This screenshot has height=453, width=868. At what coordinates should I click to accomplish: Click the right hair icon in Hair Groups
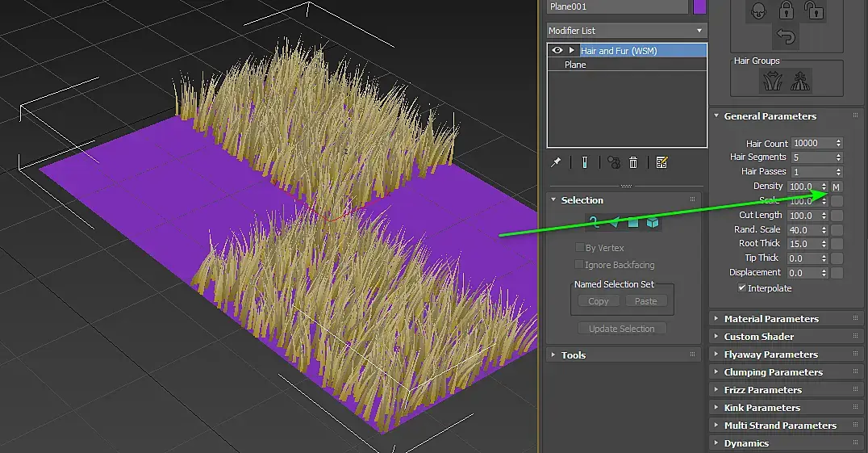(x=801, y=81)
